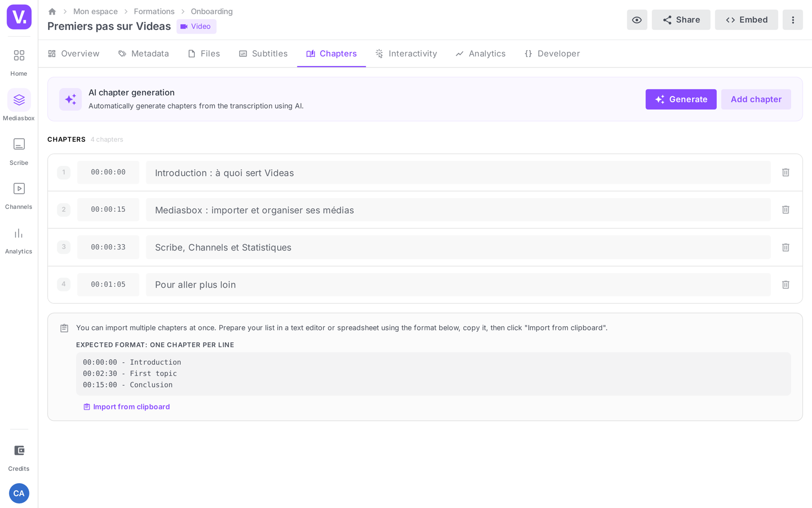812x508 pixels.
Task: Click the Embed button
Action: point(747,20)
